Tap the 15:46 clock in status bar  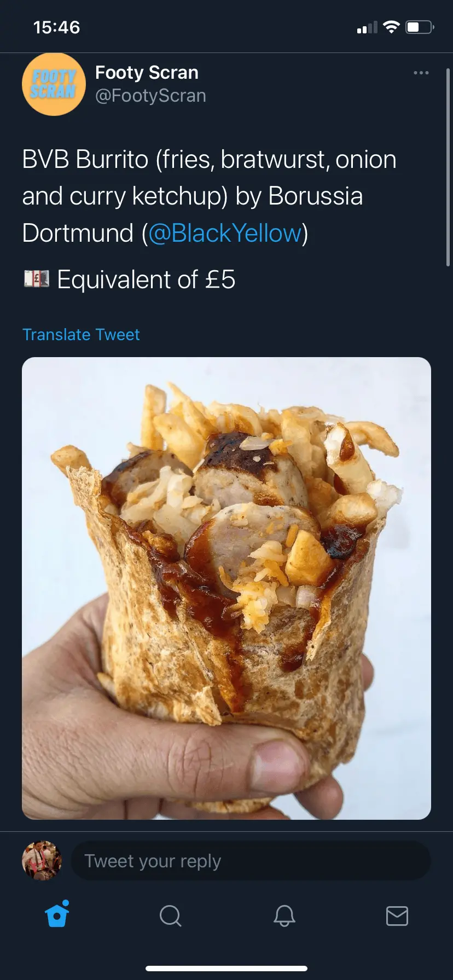tap(57, 27)
